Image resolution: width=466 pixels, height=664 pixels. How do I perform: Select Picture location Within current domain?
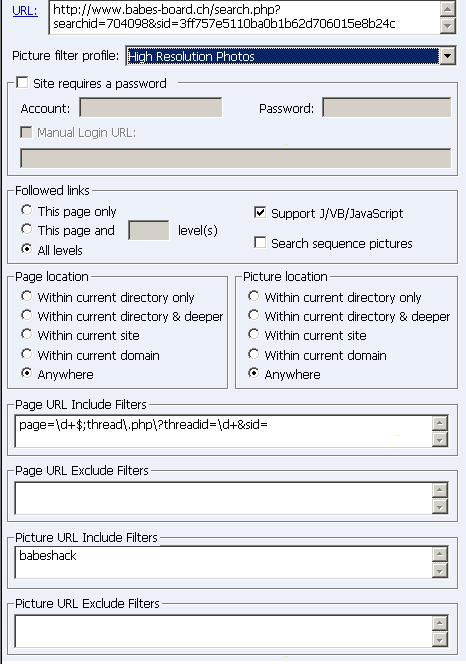254,354
